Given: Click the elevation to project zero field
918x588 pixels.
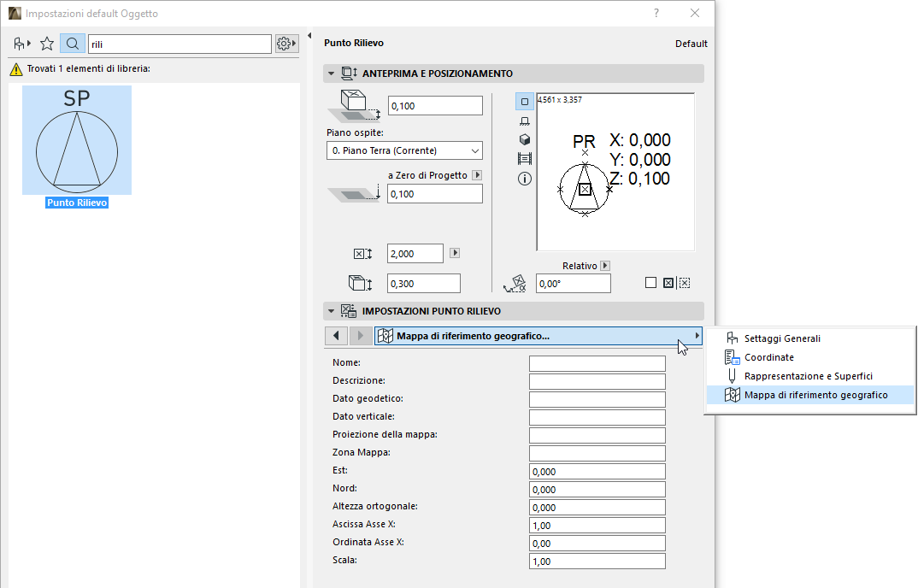Looking at the screenshot, I should pyautogui.click(x=435, y=194).
